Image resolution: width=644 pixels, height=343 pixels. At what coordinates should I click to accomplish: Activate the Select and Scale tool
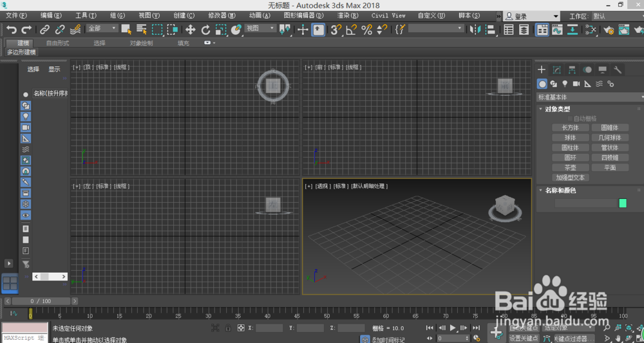click(x=221, y=30)
